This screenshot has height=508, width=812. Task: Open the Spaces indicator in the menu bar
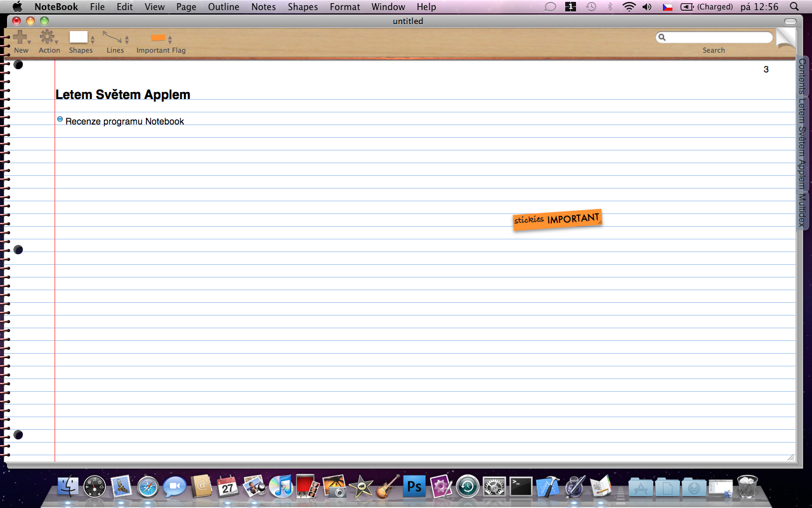coord(570,7)
